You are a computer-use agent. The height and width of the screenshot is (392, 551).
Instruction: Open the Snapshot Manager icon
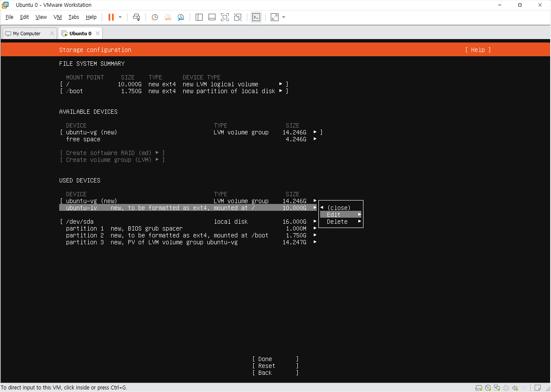pos(181,17)
